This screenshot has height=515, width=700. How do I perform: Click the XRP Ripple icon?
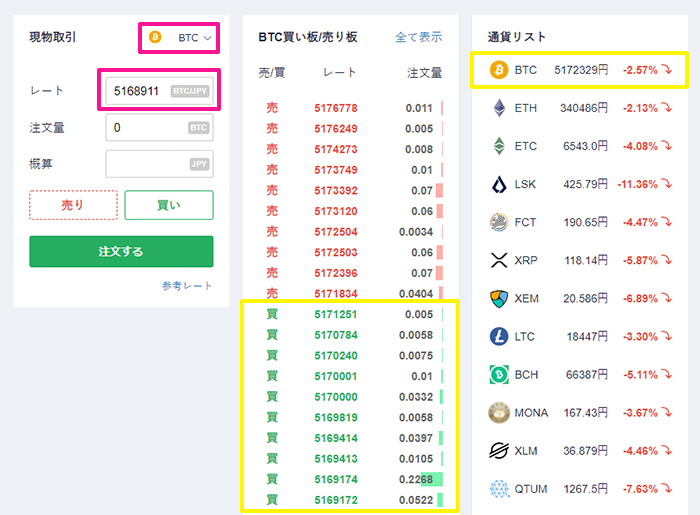pos(499,260)
